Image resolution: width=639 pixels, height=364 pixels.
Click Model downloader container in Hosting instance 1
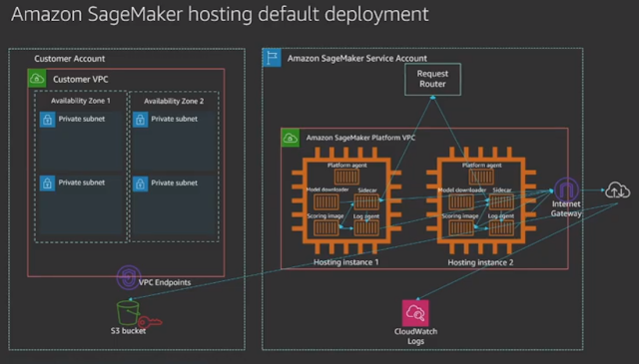(x=326, y=202)
